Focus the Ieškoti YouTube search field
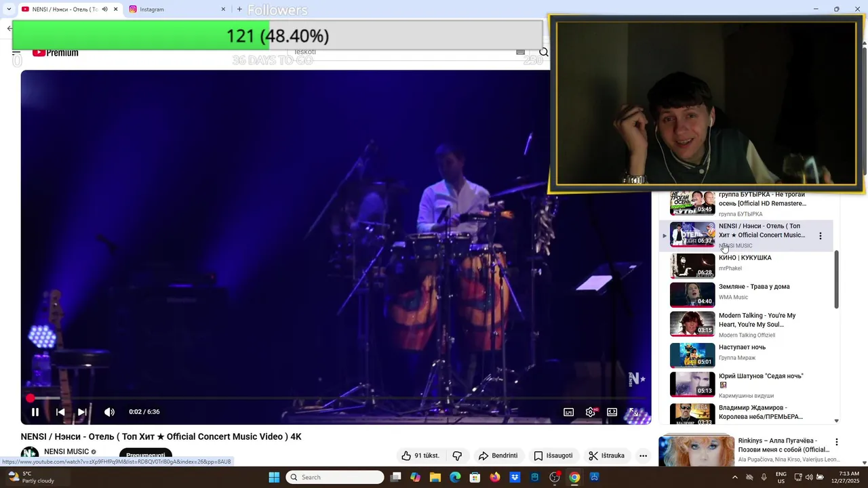The height and width of the screenshot is (488, 868). (400, 52)
